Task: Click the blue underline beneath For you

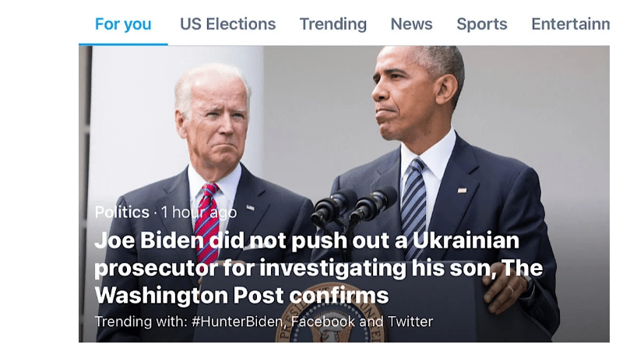Action: tap(123, 44)
